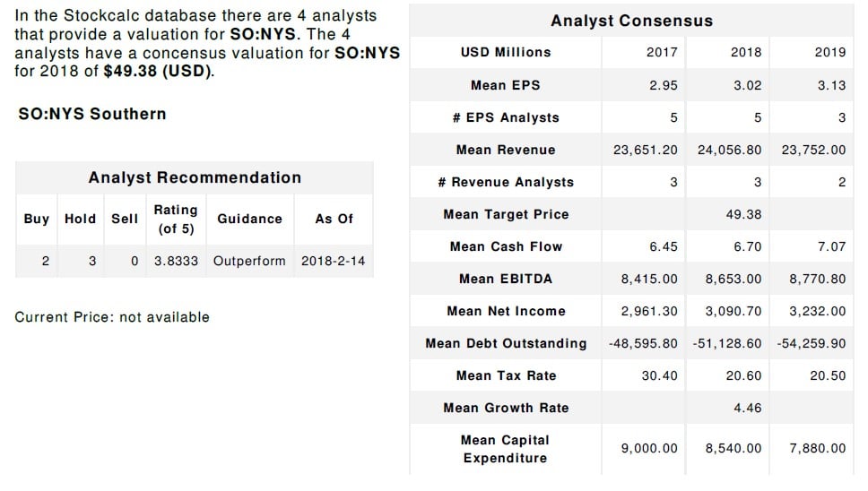
Task: Select the 2019 column header
Action: point(829,53)
